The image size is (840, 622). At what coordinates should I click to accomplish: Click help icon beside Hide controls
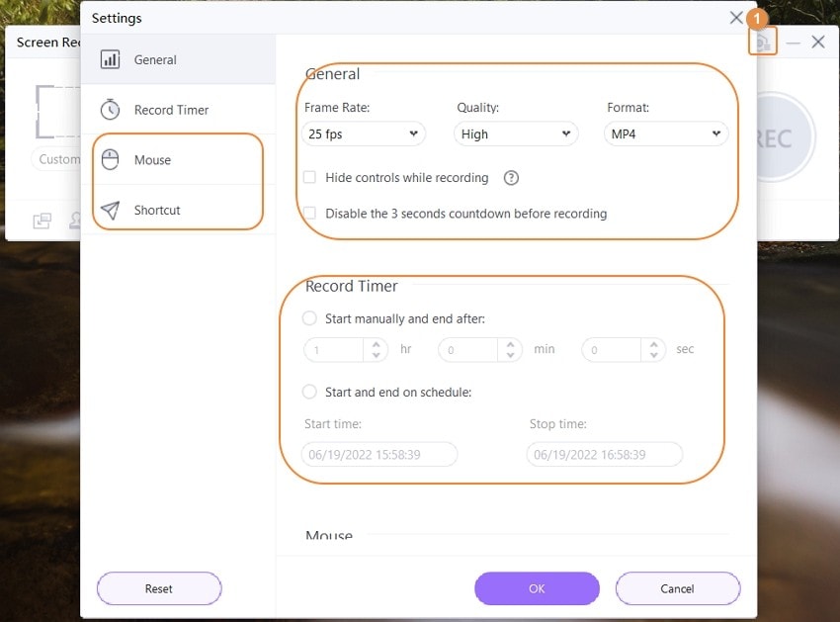[x=511, y=177]
